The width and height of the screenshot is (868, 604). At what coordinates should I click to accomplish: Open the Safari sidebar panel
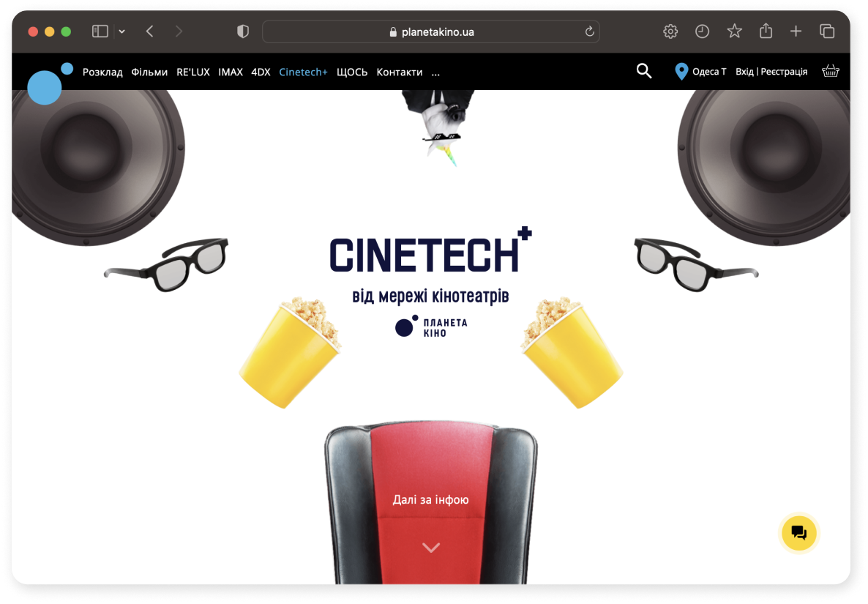pyautogui.click(x=100, y=31)
